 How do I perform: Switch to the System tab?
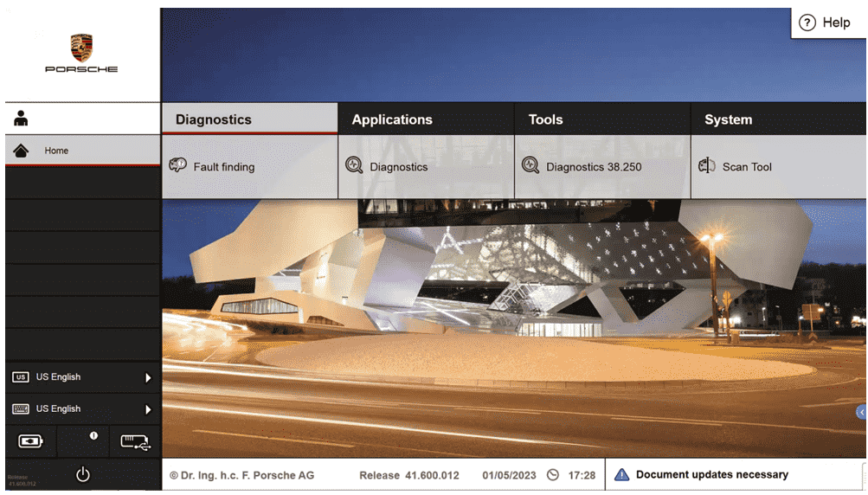tap(778, 119)
